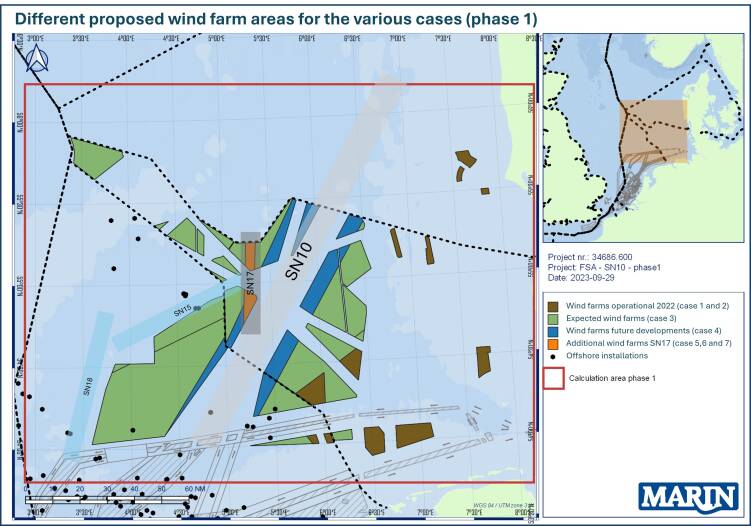This screenshot has width=751, height=526.
Task: Click 'Expected wind farms (case 3)' label
Action: coord(621,318)
